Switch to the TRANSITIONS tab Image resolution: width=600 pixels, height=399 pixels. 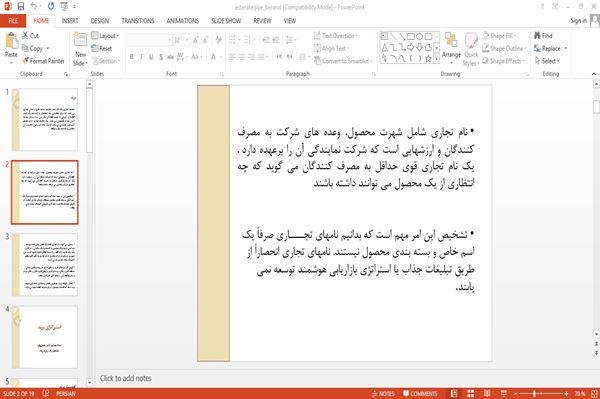tap(138, 21)
